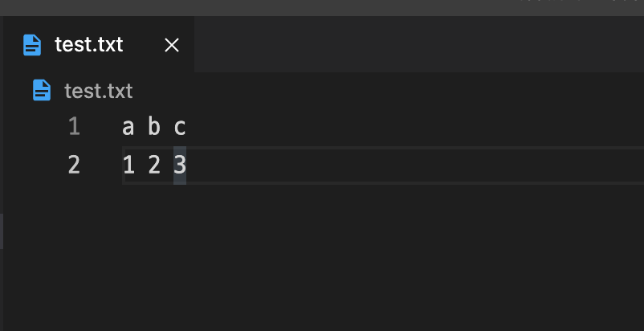644x331 pixels.
Task: Place cursor on letter 'a' in line 1
Action: point(128,127)
